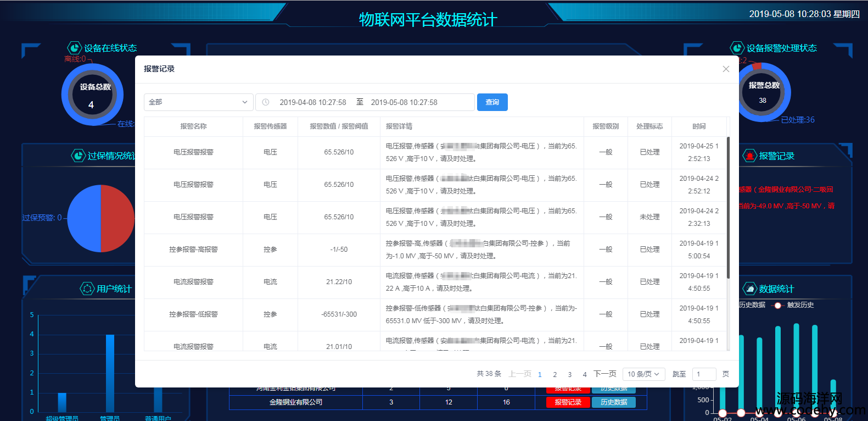868x421 pixels.
Task: Click the clock icon in date range
Action: coord(266,102)
